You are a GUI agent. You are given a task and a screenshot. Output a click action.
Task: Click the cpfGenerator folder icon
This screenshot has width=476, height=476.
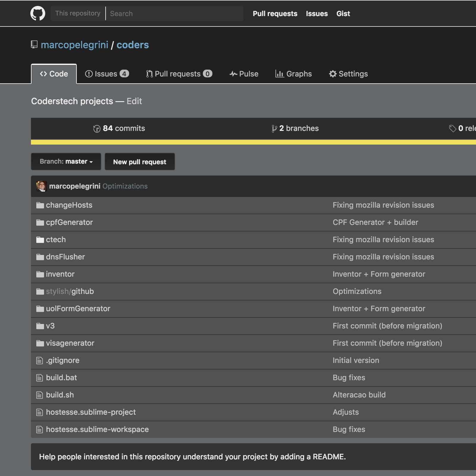pyautogui.click(x=40, y=223)
